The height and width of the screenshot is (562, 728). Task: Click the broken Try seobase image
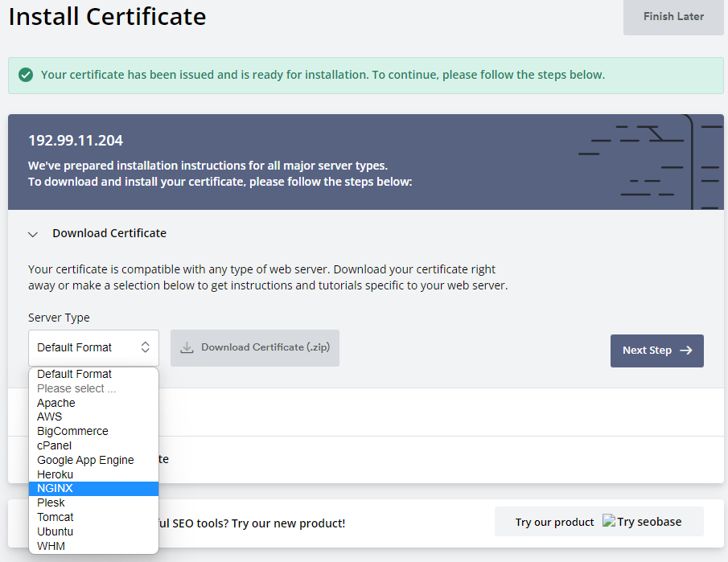pyautogui.click(x=609, y=521)
